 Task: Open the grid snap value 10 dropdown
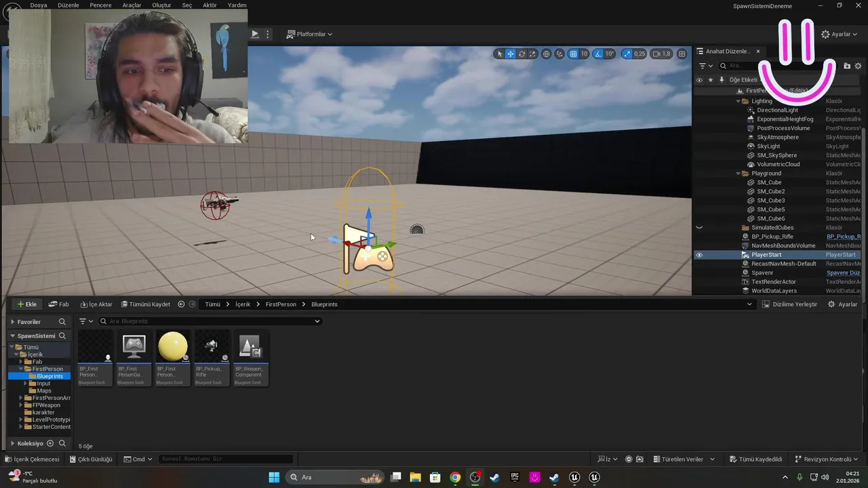[584, 54]
